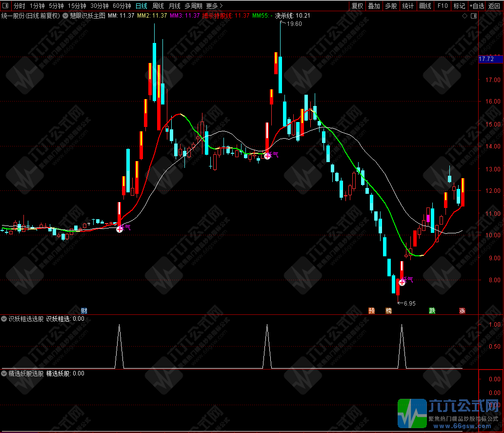Screen dimensions: 504x433
Task: Click the panel layout icon at top-left
Action: [5, 5]
